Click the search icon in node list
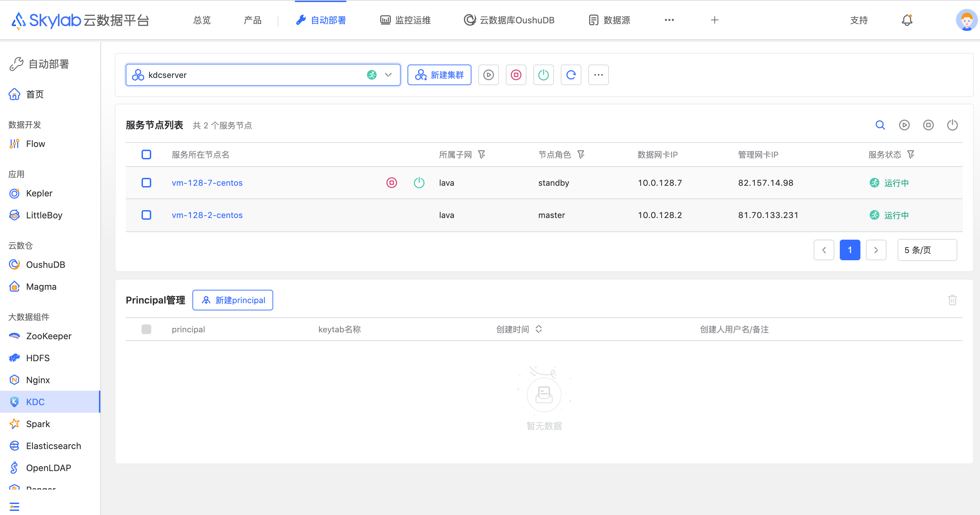This screenshot has width=980, height=515. coord(880,125)
